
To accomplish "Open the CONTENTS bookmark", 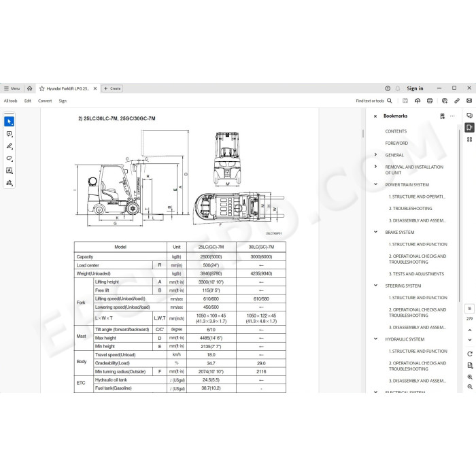I will [396, 131].
